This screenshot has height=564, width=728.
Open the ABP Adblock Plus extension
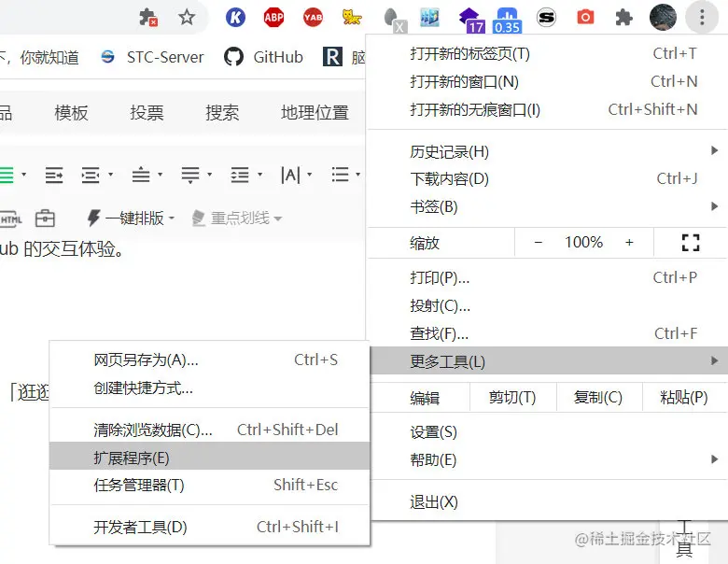273,18
